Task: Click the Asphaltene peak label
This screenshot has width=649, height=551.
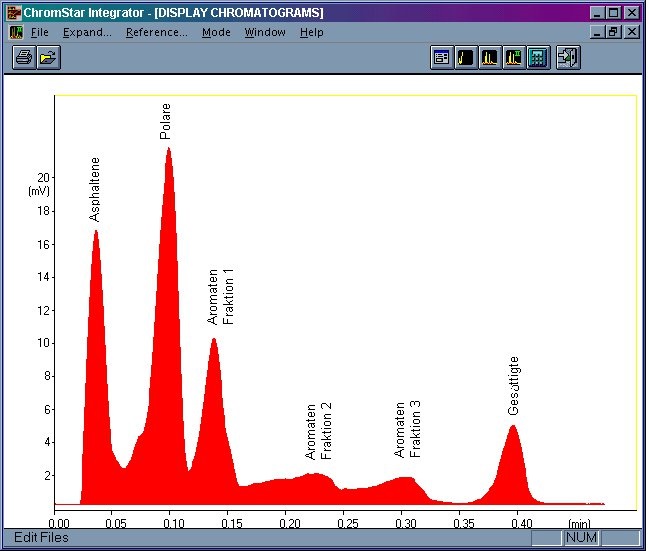Action: [x=94, y=189]
